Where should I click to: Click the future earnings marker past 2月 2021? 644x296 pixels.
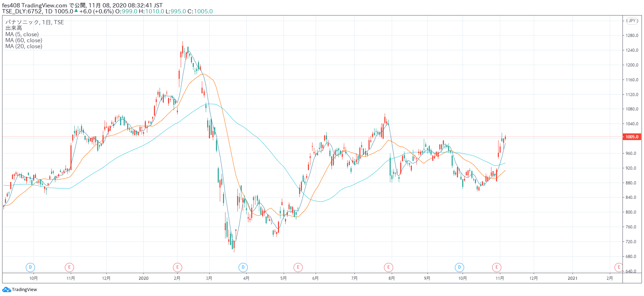[x=618, y=267]
